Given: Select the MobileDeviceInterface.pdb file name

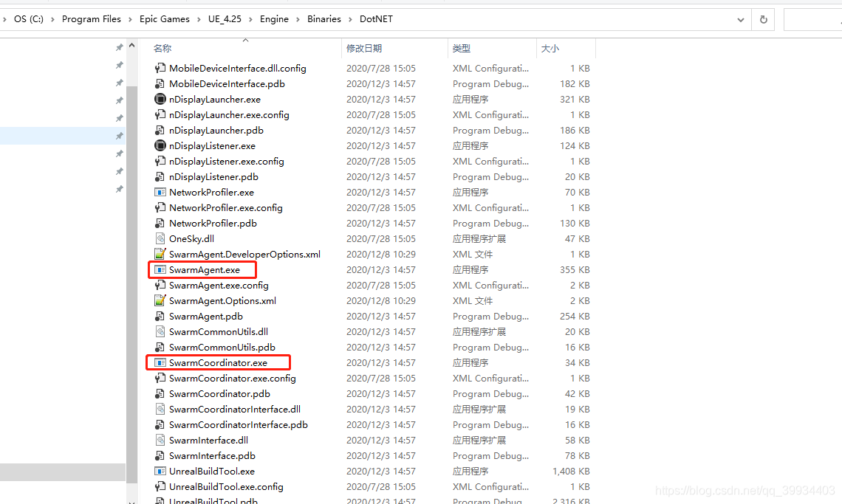Looking at the screenshot, I should click(x=227, y=83).
